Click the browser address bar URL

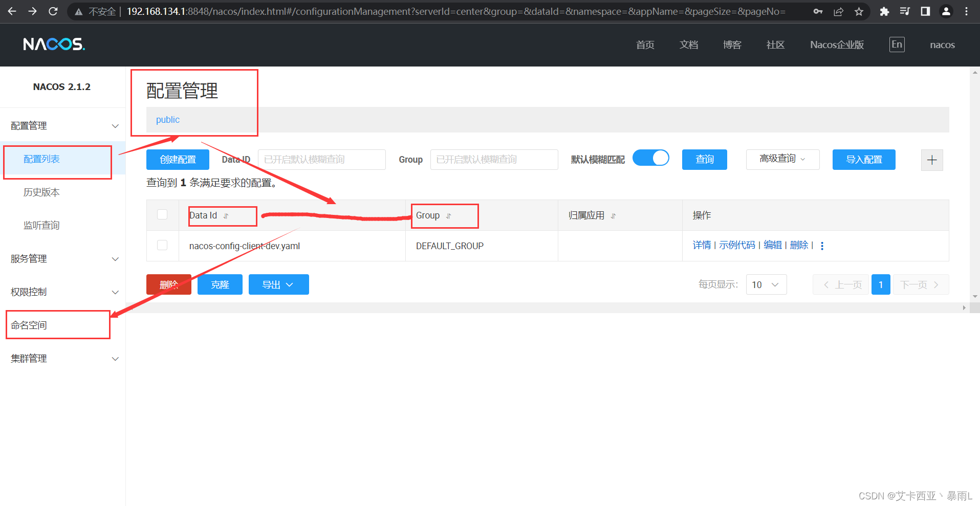455,11
